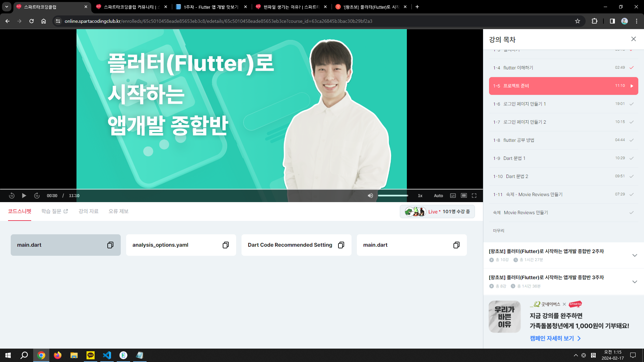Open KakaoTalk from taskbar
Viewport: 644px width, 362px height.
point(91,355)
